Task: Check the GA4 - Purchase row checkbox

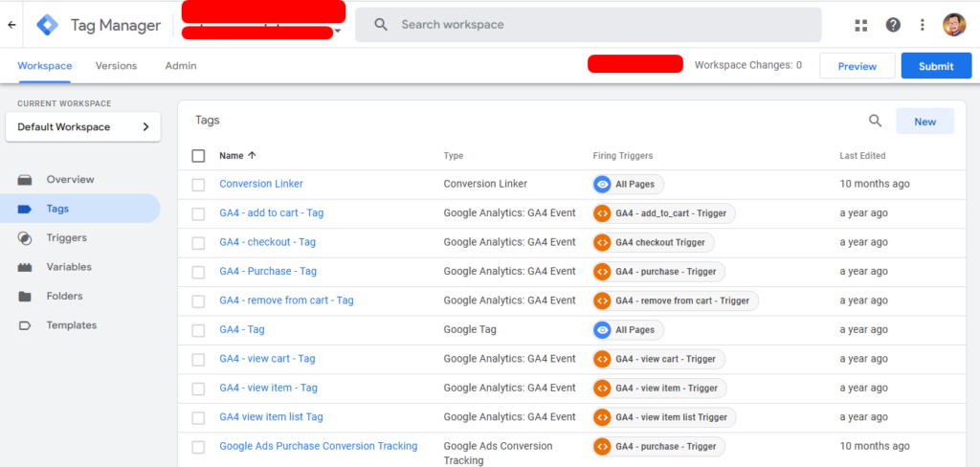Action: coord(198,272)
